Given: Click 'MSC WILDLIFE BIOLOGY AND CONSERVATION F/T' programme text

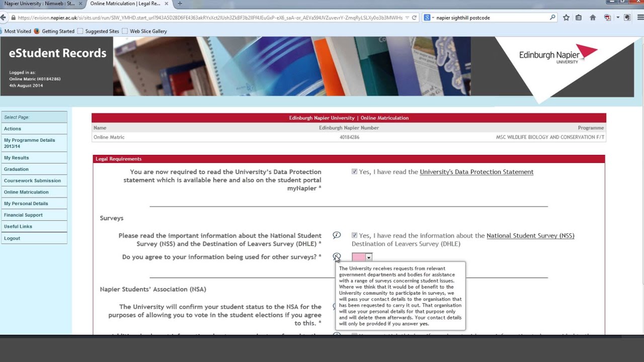Looking at the screenshot, I should [550, 137].
